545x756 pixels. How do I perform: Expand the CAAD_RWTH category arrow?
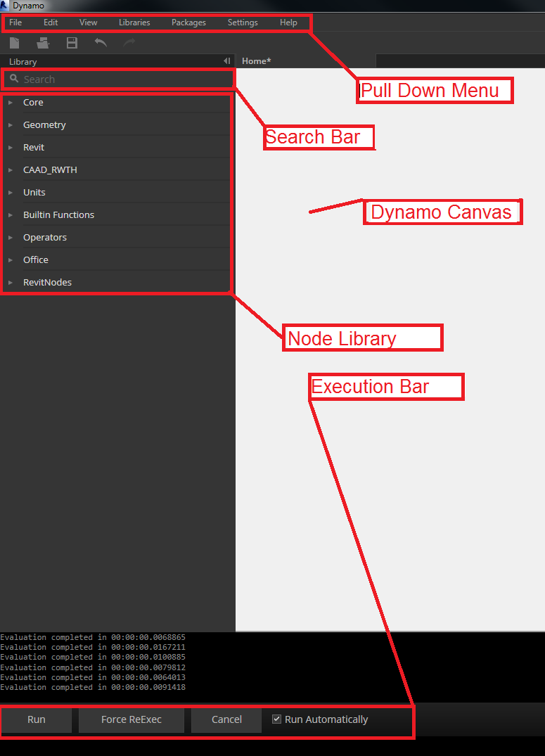10,169
